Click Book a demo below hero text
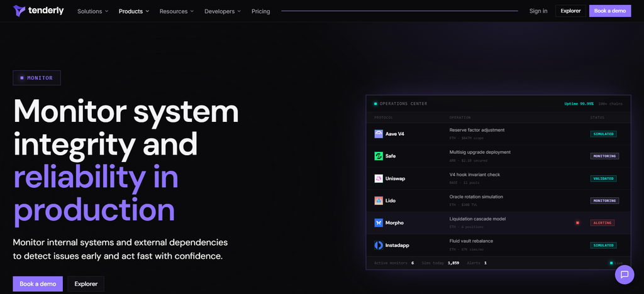The image size is (644, 294). point(38,284)
